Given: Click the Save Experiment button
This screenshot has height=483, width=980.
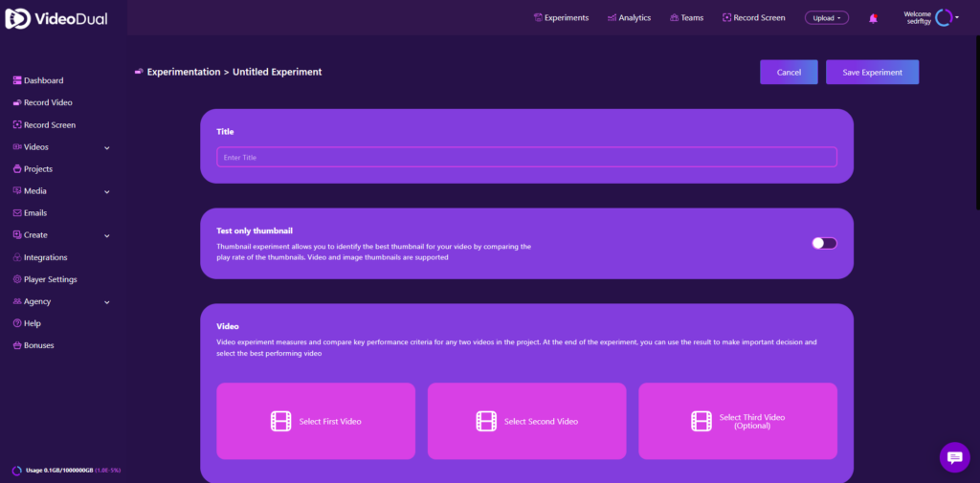Looking at the screenshot, I should click(x=873, y=72).
